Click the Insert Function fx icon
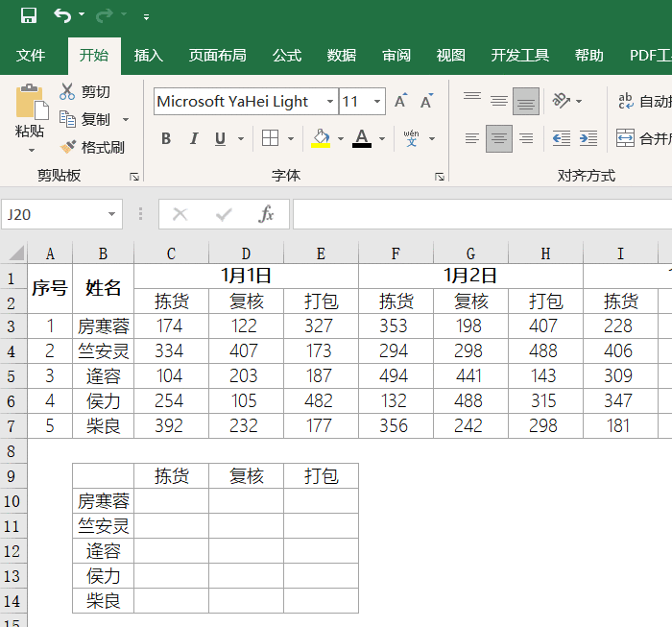672x627 pixels. pyautogui.click(x=266, y=214)
